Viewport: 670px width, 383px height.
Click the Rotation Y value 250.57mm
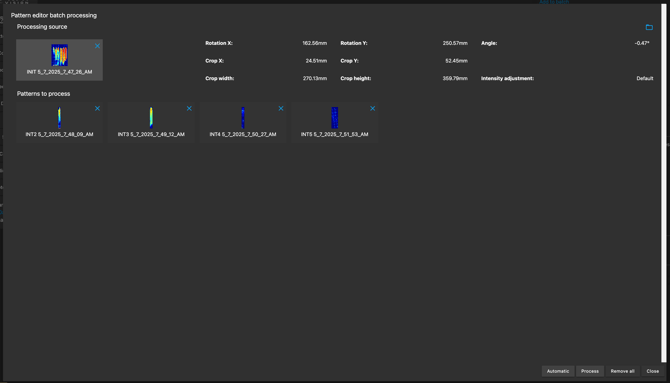tap(455, 43)
